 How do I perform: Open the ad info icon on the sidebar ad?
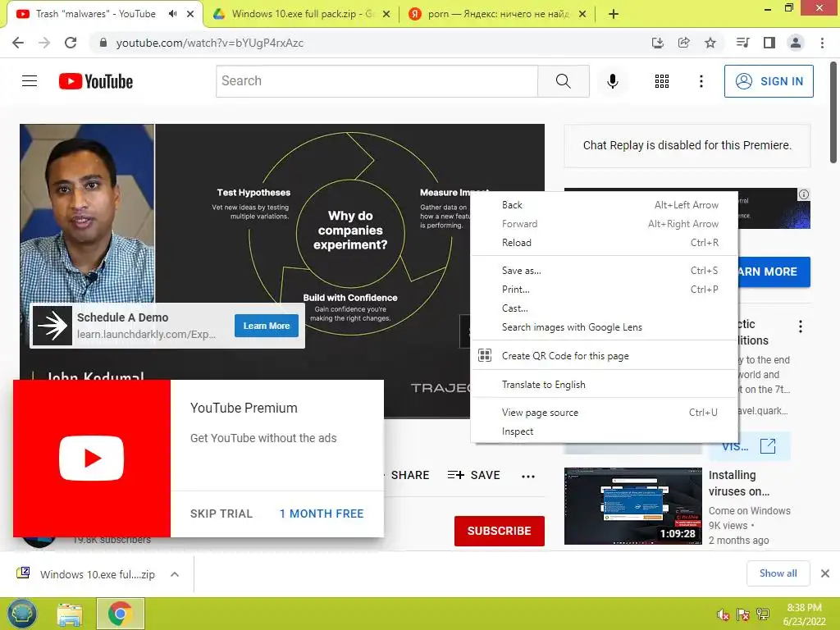coord(804,194)
